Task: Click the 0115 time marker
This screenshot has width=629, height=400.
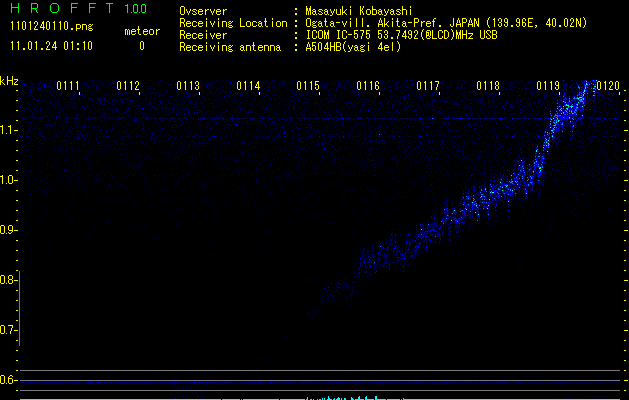Action: (x=308, y=86)
